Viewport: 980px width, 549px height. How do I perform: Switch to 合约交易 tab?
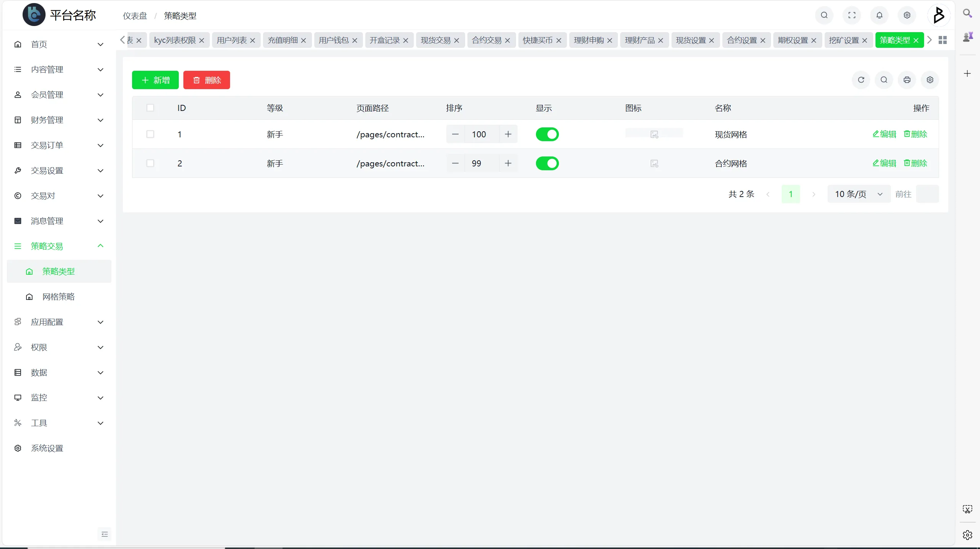[487, 41]
